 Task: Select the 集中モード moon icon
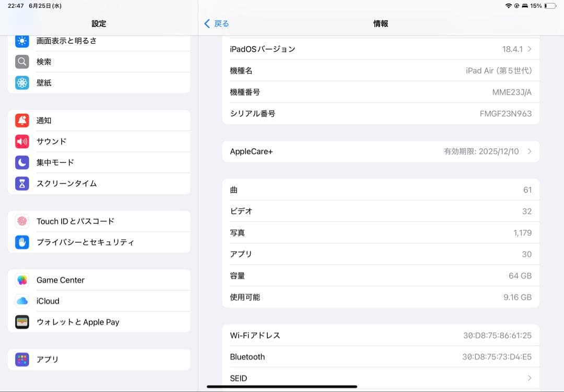click(x=21, y=162)
